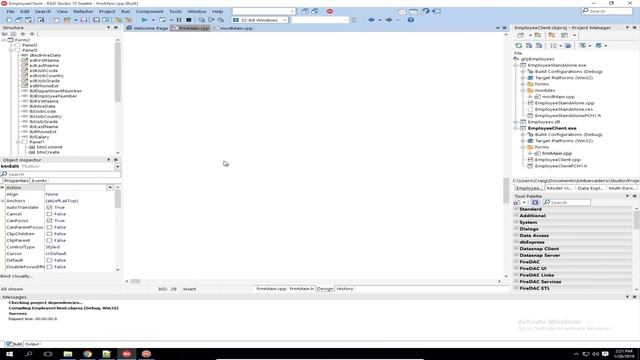Open Chrome from the taskbar

(x=87, y=354)
